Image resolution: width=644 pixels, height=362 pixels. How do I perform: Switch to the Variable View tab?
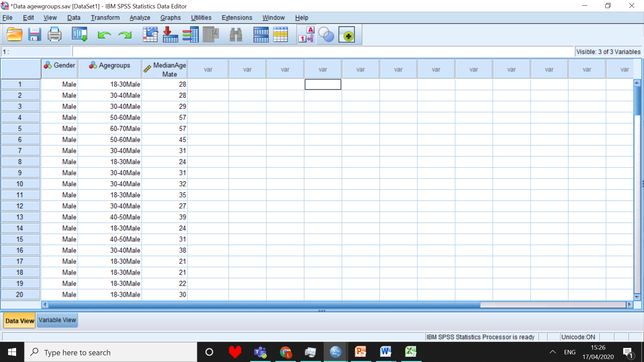point(57,320)
